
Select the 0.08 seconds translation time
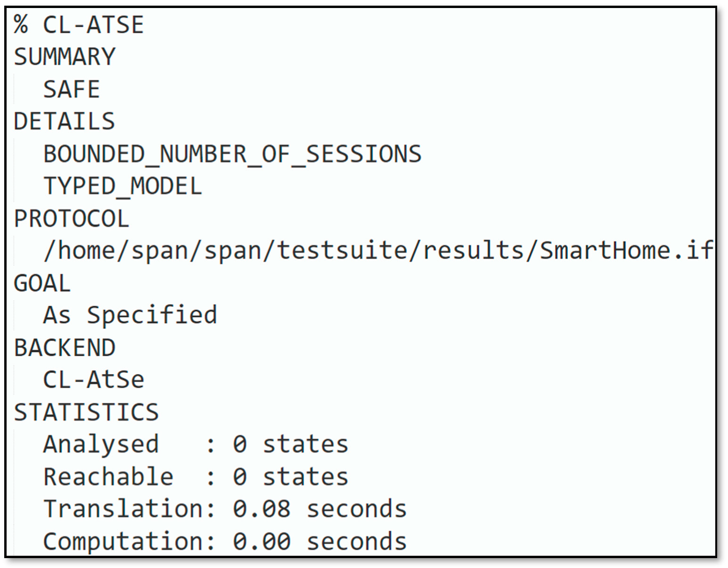click(319, 509)
